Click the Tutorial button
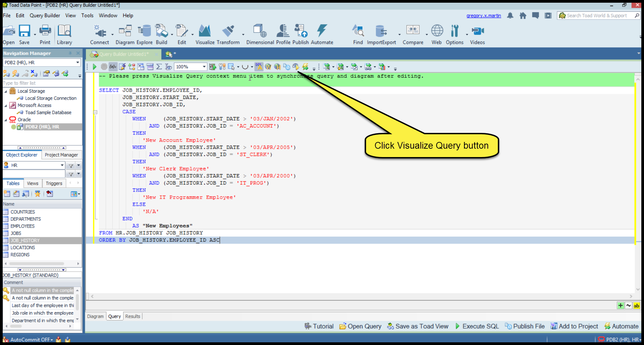This screenshot has width=644, height=345. [x=319, y=326]
